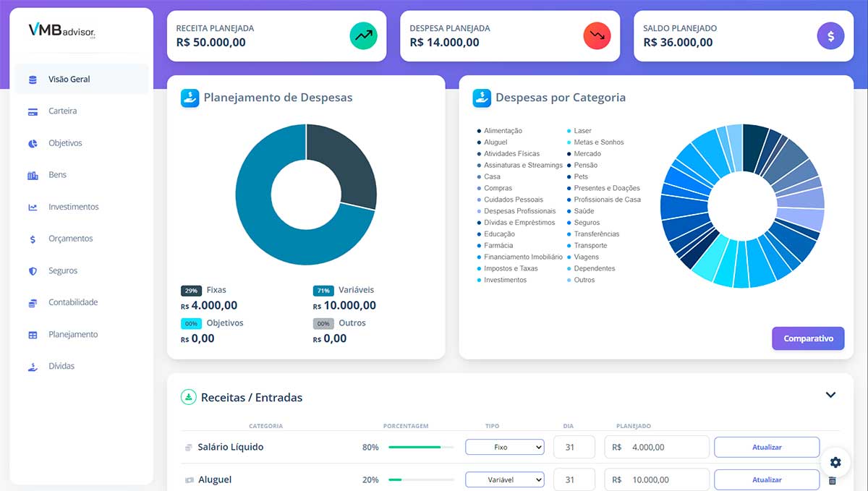Delete the Aluguel row with trash icon
The image size is (868, 491).
coord(832,480)
